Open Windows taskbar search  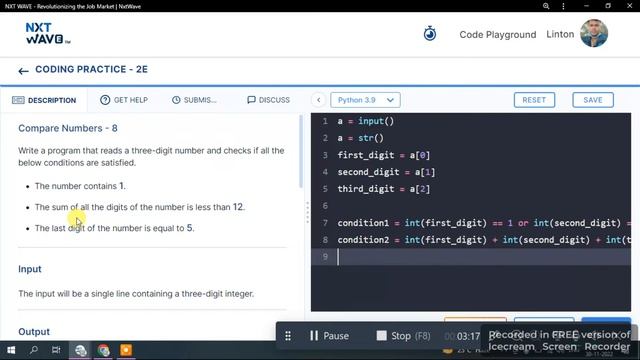click(x=34, y=350)
